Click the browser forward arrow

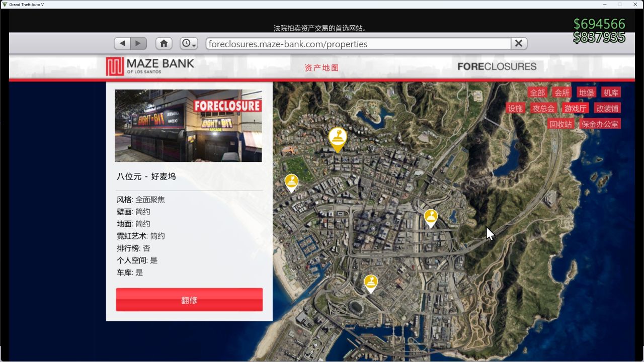138,44
